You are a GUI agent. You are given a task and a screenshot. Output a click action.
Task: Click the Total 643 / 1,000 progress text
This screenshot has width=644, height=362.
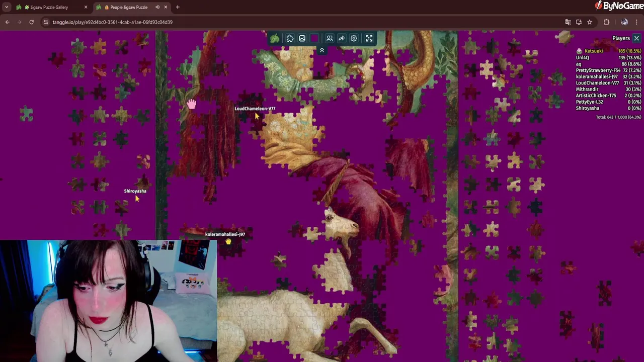pyautogui.click(x=618, y=117)
